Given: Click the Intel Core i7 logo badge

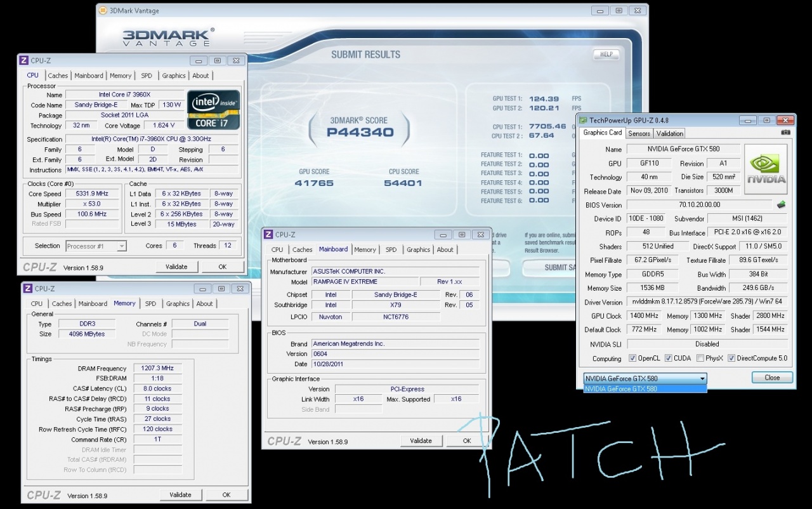Looking at the screenshot, I should (x=213, y=110).
